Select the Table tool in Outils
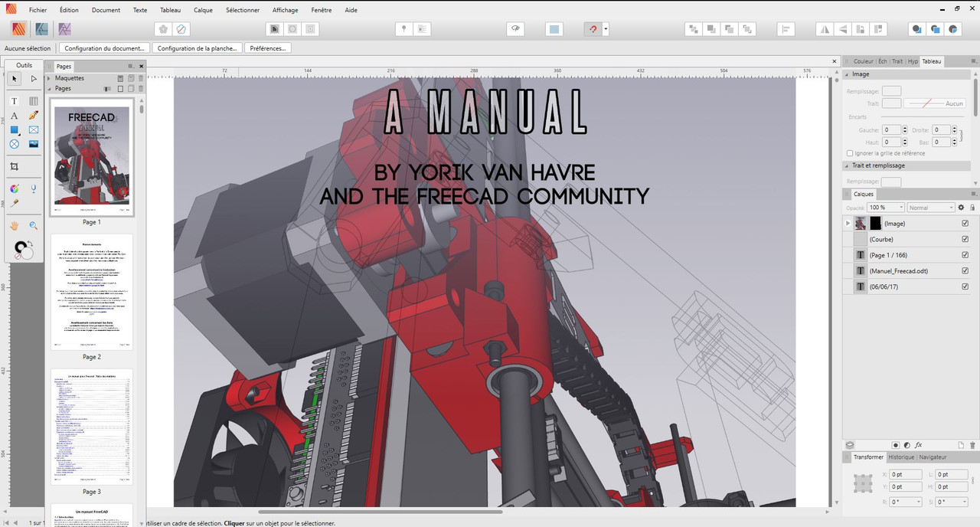The image size is (980, 527). [x=34, y=101]
